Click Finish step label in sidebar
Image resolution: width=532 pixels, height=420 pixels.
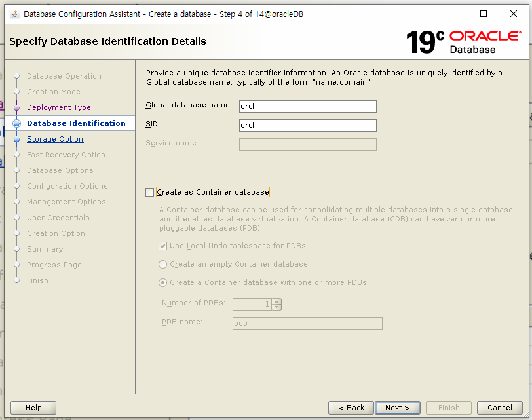(x=37, y=280)
